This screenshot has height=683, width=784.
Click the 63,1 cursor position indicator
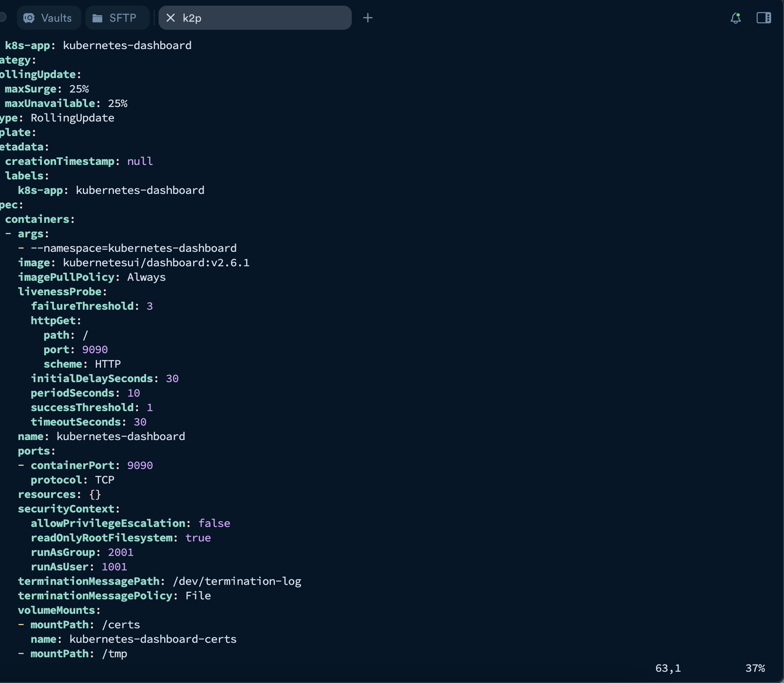point(668,668)
